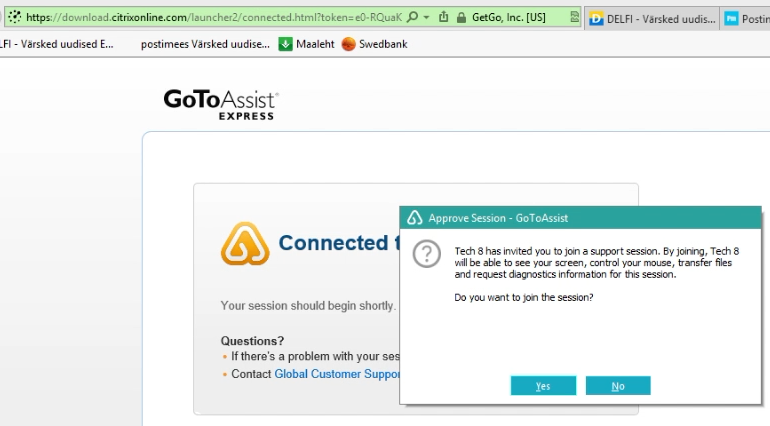Open the Global Customer Support link

pos(337,374)
